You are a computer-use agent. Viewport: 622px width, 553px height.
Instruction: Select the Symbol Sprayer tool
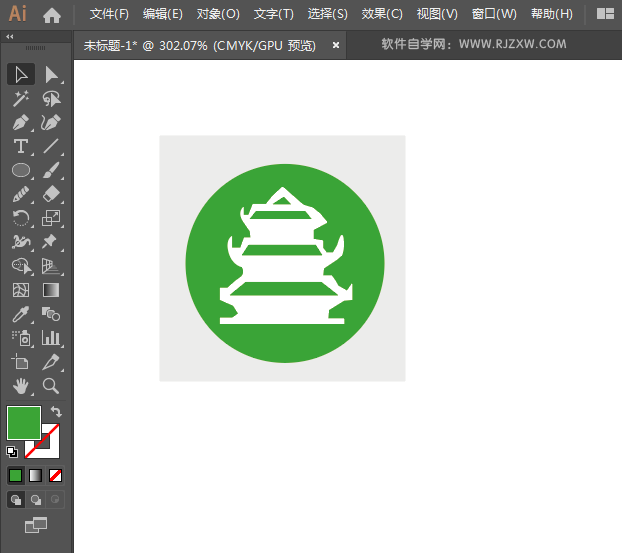pos(21,338)
